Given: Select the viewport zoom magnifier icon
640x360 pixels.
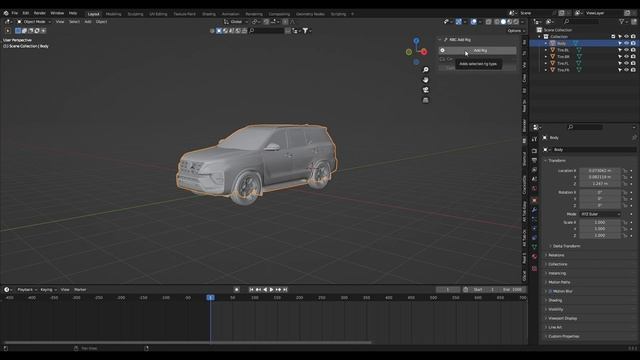Looking at the screenshot, I should pos(425,70).
